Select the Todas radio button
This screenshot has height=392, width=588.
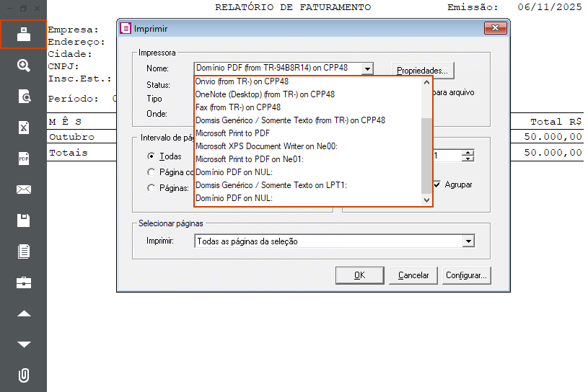[x=151, y=156]
